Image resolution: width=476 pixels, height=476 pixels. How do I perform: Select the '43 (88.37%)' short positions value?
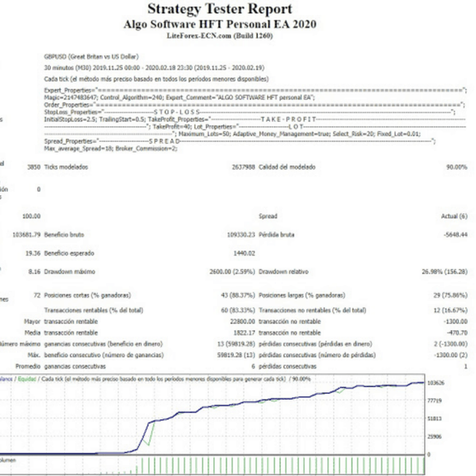[238, 295]
